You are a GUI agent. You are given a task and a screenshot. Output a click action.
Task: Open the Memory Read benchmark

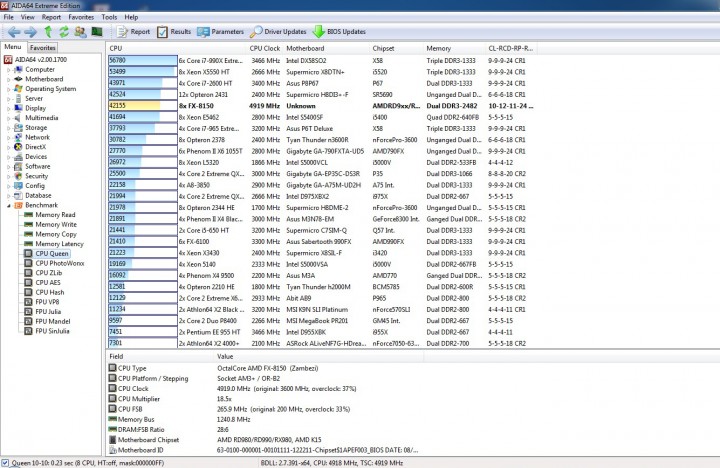coord(50,215)
